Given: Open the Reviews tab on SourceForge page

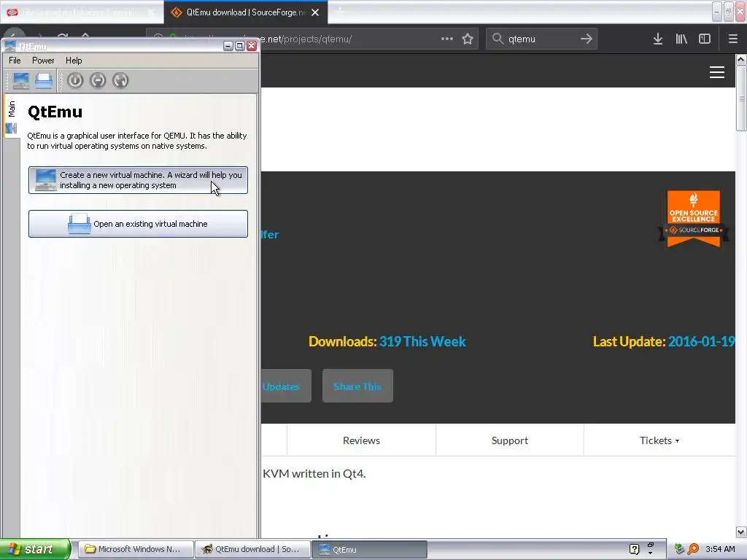Looking at the screenshot, I should tap(362, 440).
